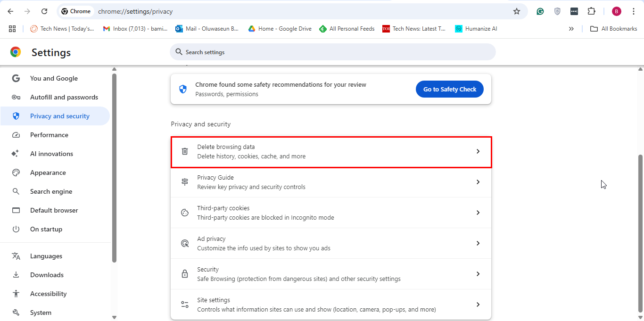This screenshot has width=644, height=321.
Task: Open Security Safe Browsing settings row
Action: (330, 274)
